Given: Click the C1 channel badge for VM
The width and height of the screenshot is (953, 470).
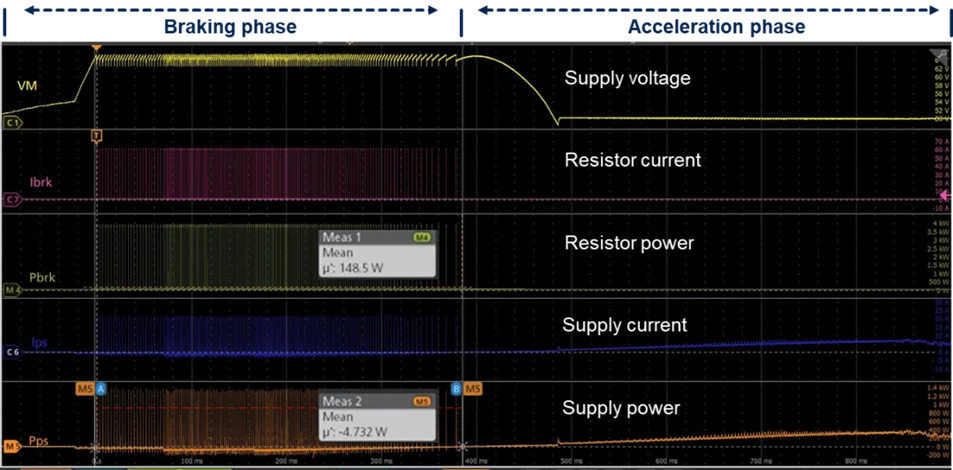Looking at the screenshot, I should click(13, 122).
